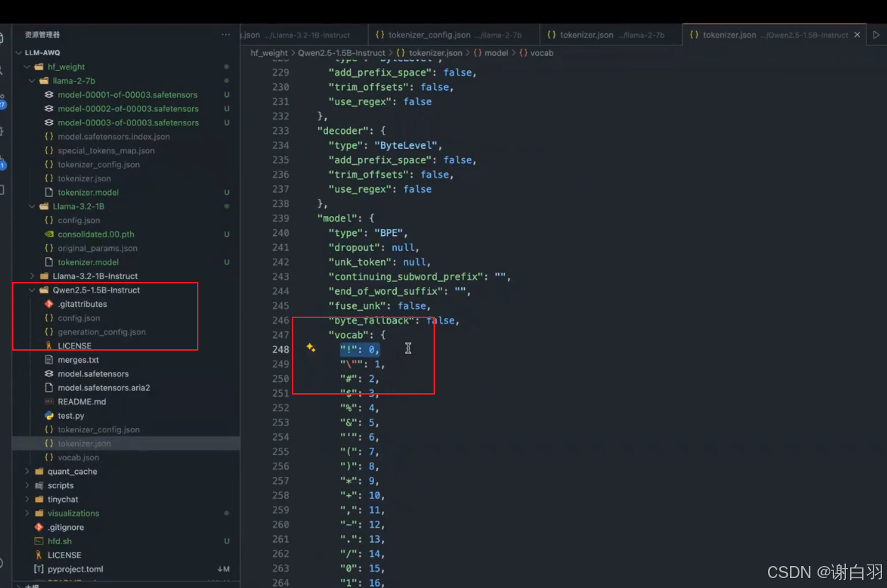
Task: Collapse the LLM-AWQ workspace root
Action: tap(18, 53)
